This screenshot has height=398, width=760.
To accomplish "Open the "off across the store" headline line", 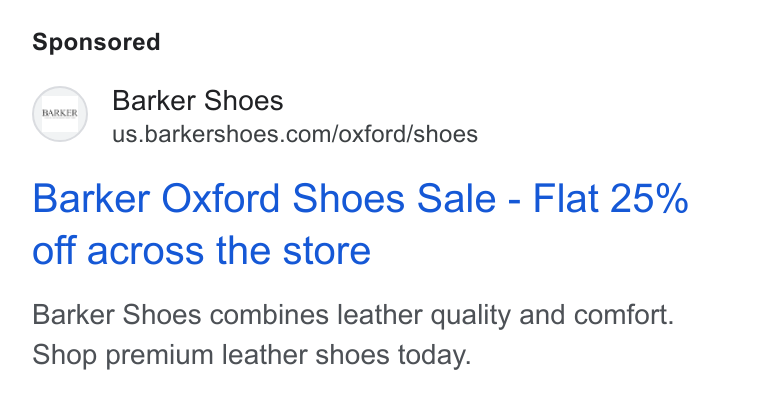I will tap(201, 251).
